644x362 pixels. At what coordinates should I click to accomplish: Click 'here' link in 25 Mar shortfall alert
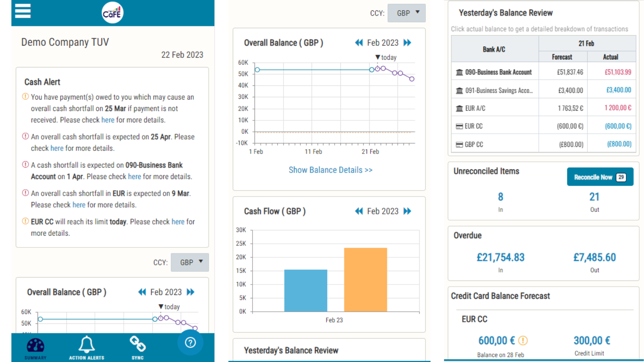click(108, 120)
